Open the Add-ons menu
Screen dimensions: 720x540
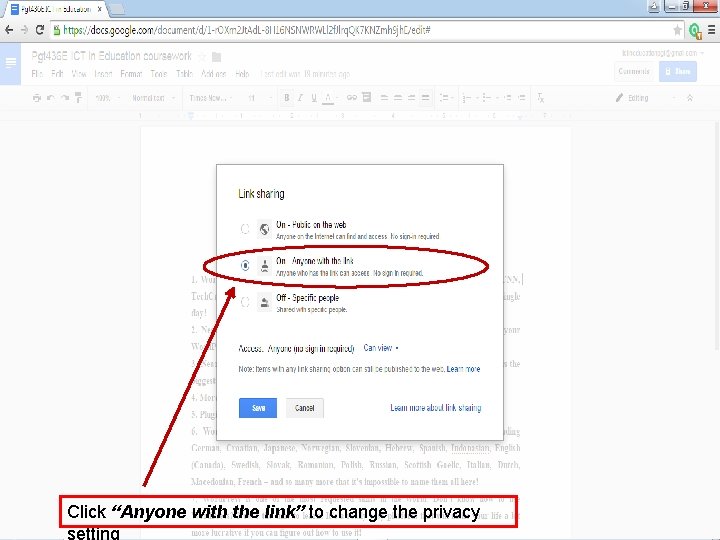[x=214, y=73]
